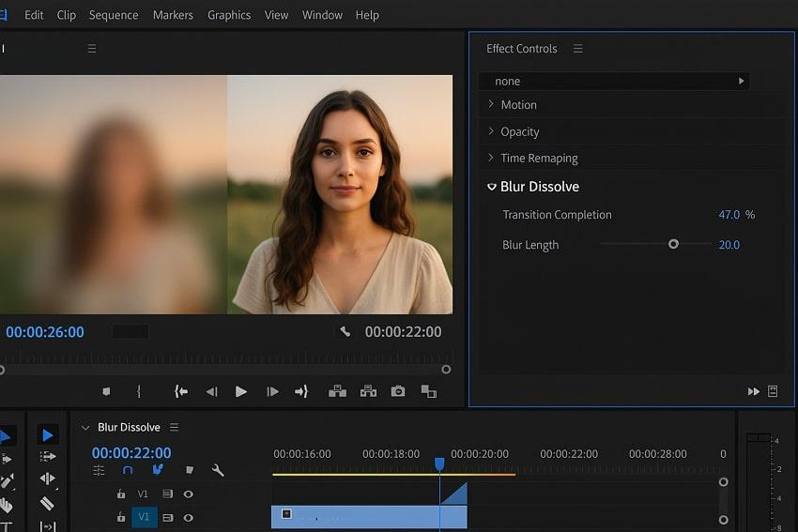
Task: Toggle lock on the lower V1 track
Action: point(120,517)
